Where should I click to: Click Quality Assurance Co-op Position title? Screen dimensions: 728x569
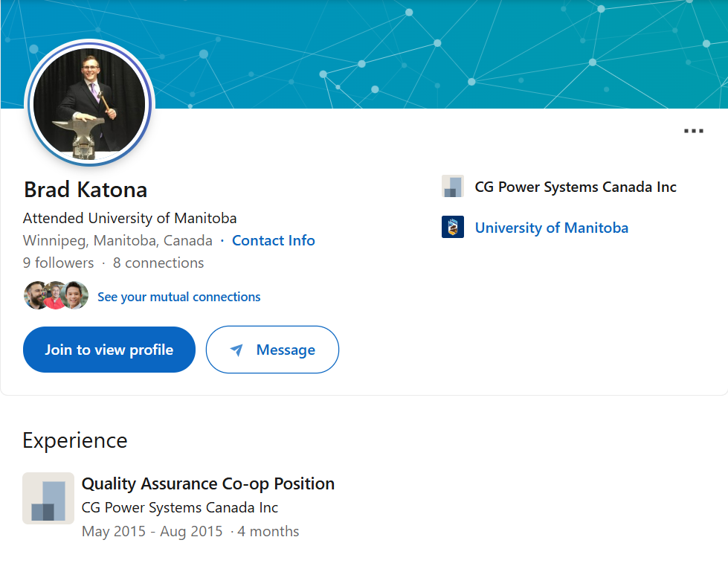point(208,483)
